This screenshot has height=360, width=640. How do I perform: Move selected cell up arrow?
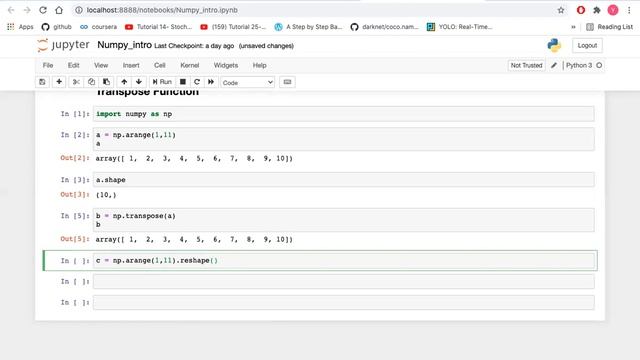[124, 82]
